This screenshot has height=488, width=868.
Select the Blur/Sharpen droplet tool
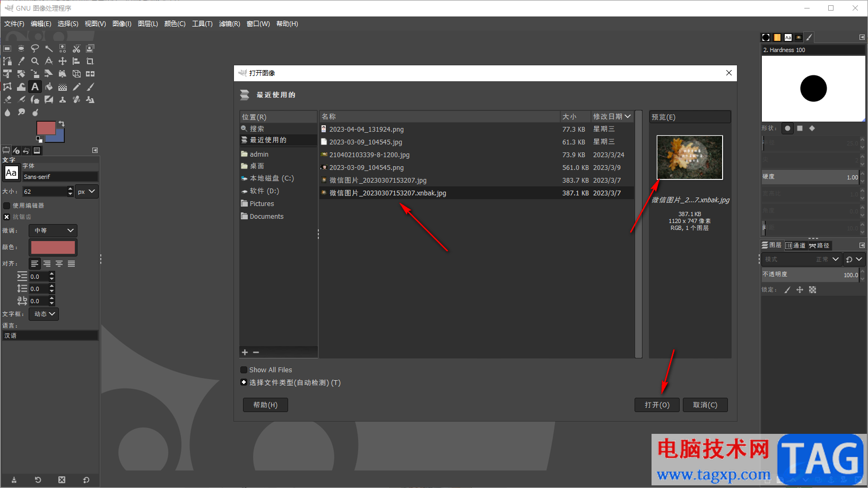tap(7, 112)
